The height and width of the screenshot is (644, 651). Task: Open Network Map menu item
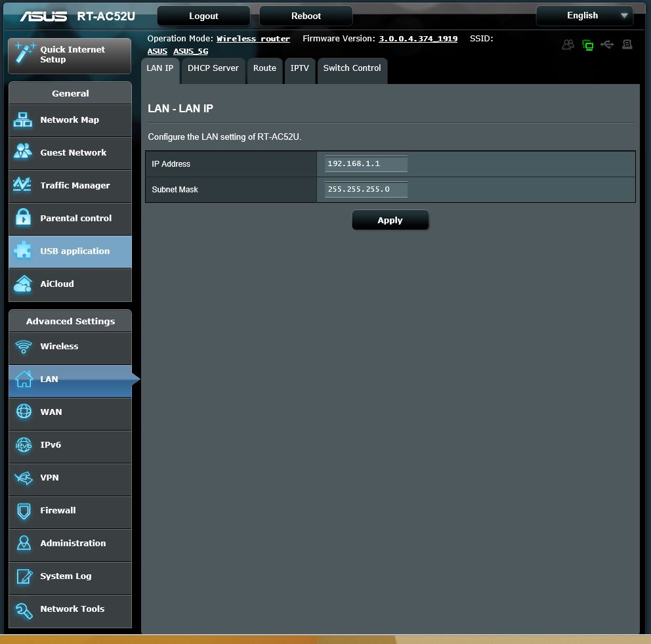(x=70, y=120)
